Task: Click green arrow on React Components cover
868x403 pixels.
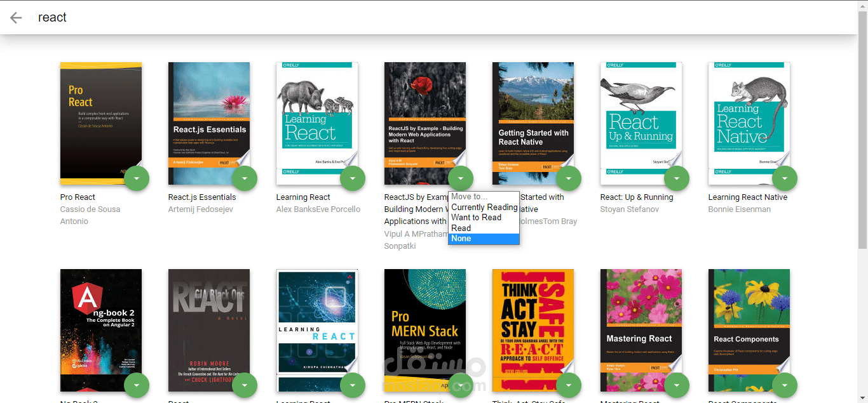Action: (785, 385)
